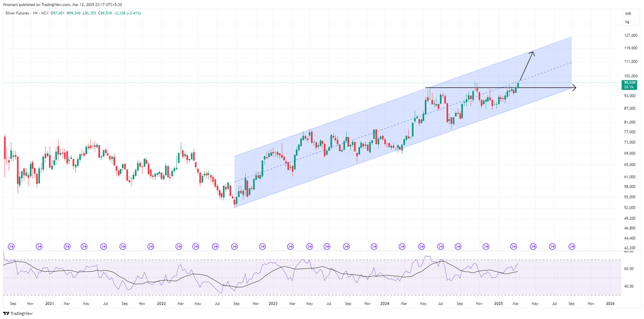The height and width of the screenshot is (319, 644).
Task: Click the 103,000 price axis value
Action: (x=630, y=76)
